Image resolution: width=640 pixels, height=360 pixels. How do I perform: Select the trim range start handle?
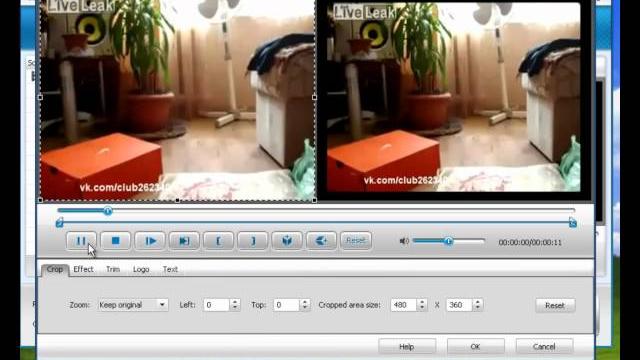coord(60,222)
